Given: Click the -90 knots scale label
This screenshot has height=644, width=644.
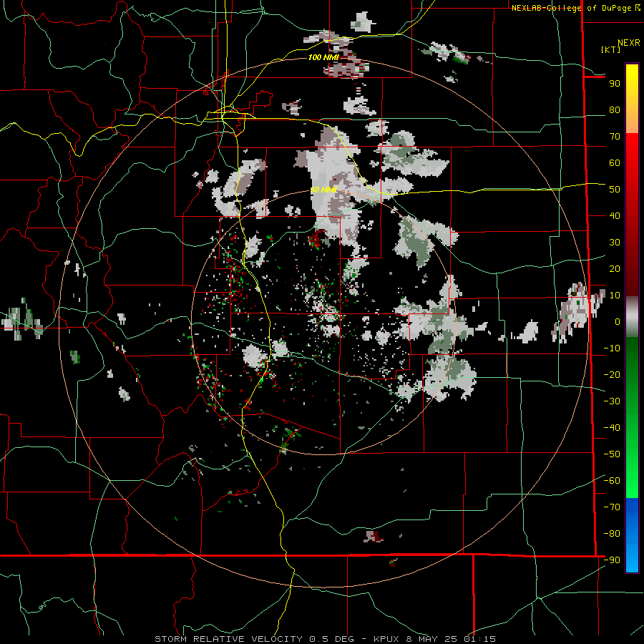Looking at the screenshot, I should pyautogui.click(x=612, y=560).
